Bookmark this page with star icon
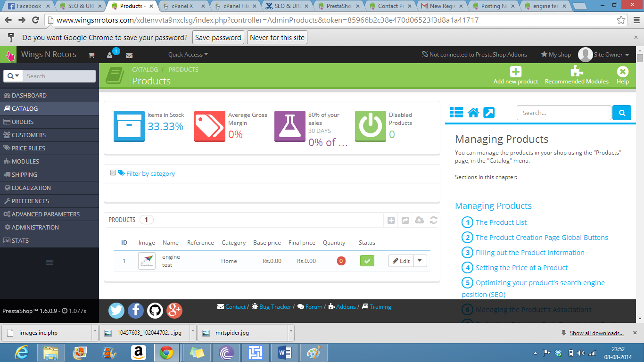The width and height of the screenshot is (644, 362). point(621,20)
